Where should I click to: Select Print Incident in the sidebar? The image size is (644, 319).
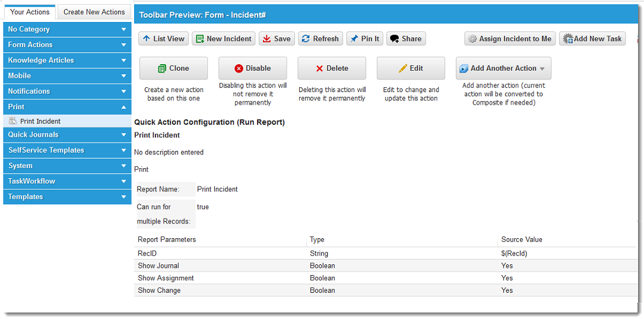click(40, 121)
